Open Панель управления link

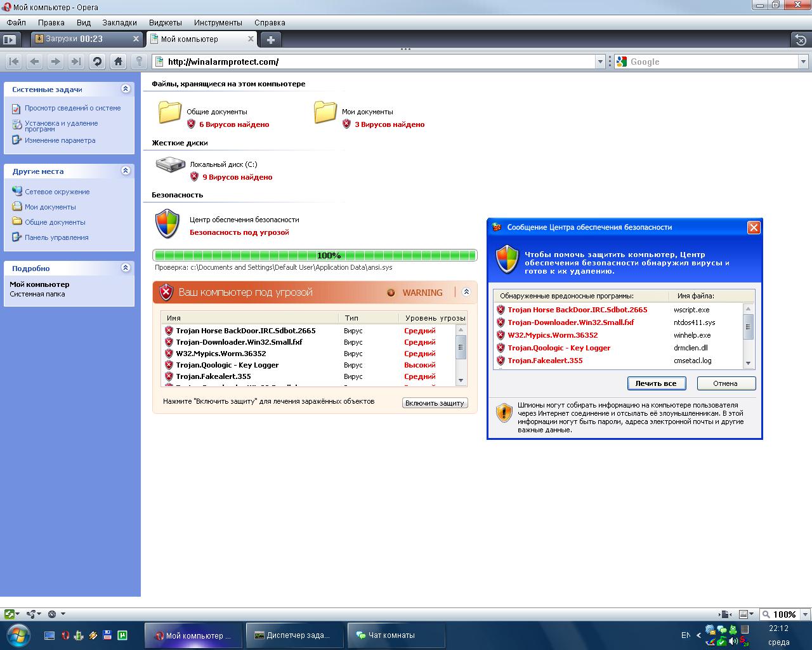pyautogui.click(x=56, y=237)
